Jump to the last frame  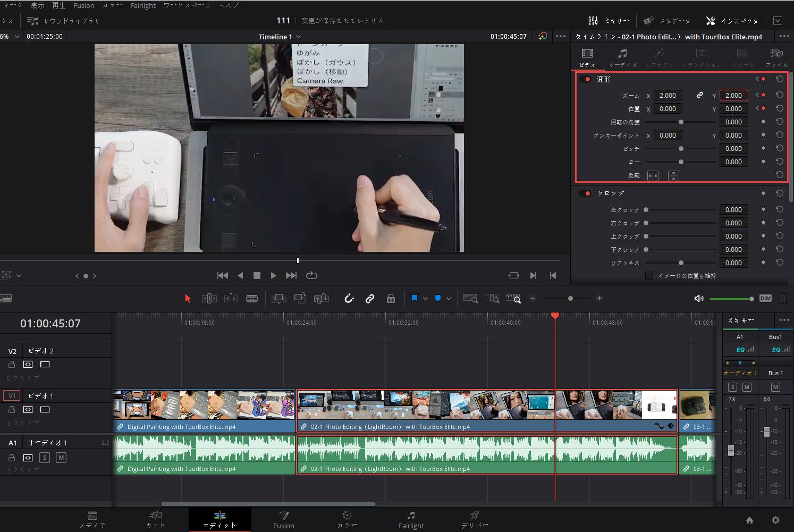click(x=291, y=275)
